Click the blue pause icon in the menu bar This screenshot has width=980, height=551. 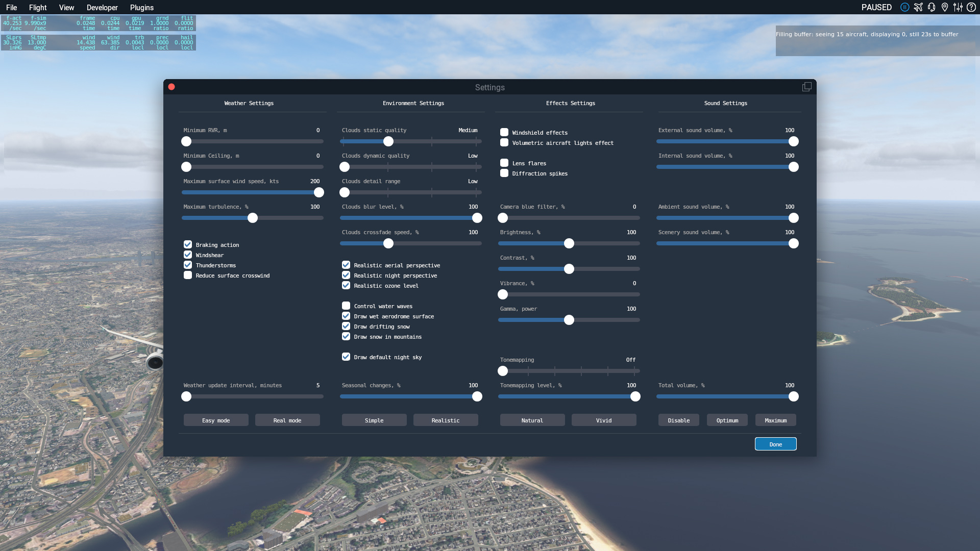click(904, 7)
